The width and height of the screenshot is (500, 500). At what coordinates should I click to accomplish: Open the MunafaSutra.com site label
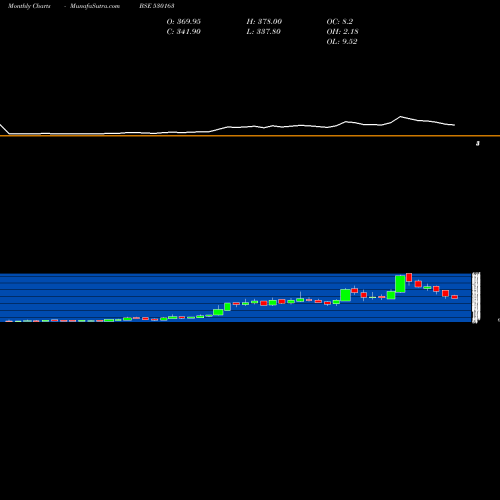pyautogui.click(x=95, y=6)
